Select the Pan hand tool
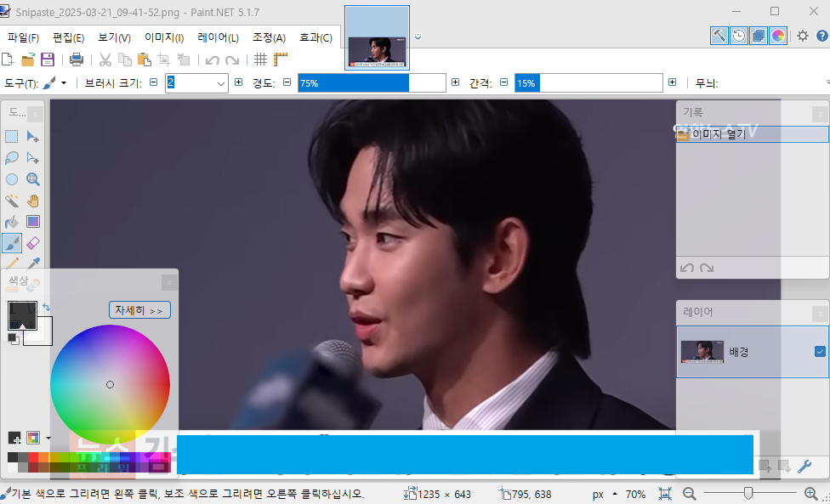 click(x=33, y=201)
